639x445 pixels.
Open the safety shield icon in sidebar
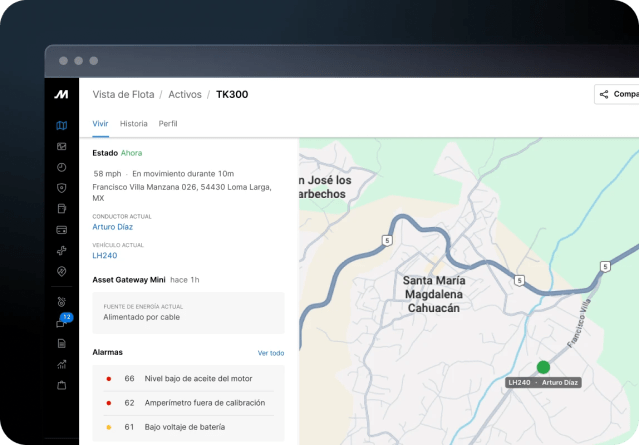point(62,188)
